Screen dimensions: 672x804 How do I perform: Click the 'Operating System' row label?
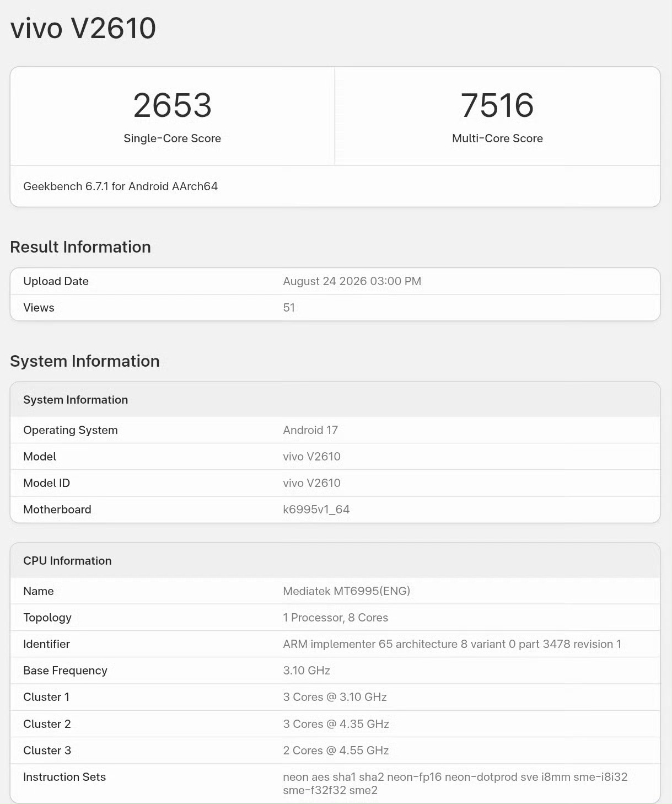(70, 430)
